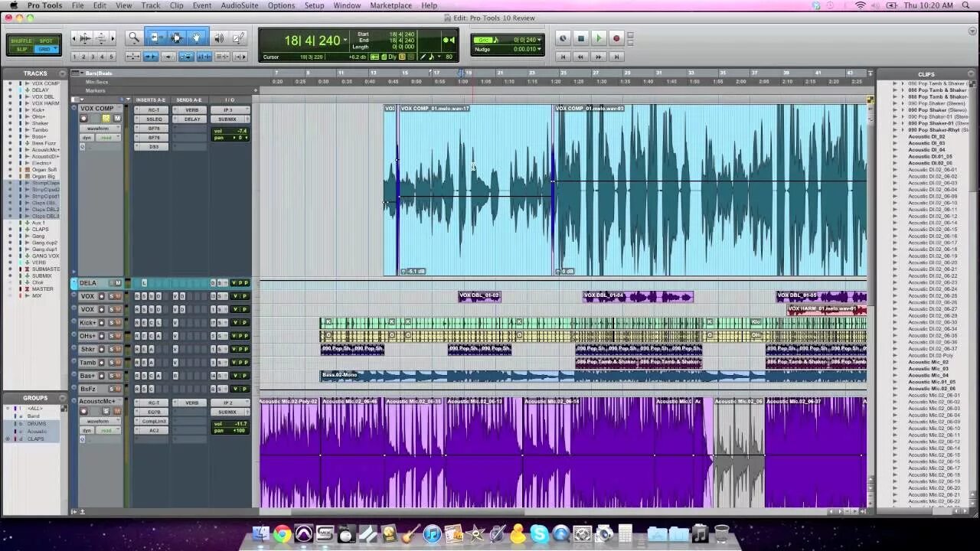Arm recording with the Record button
This screenshot has height=551, width=980.
tap(616, 38)
